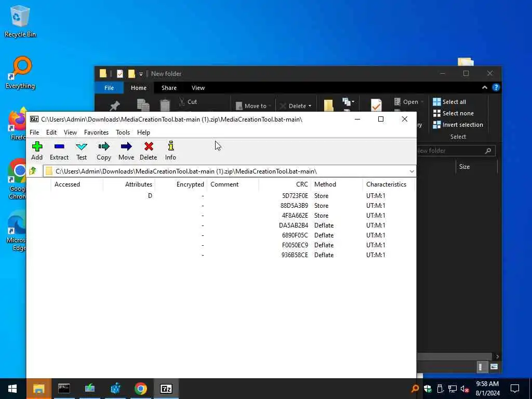Extract files using the Extract icon

[59, 151]
